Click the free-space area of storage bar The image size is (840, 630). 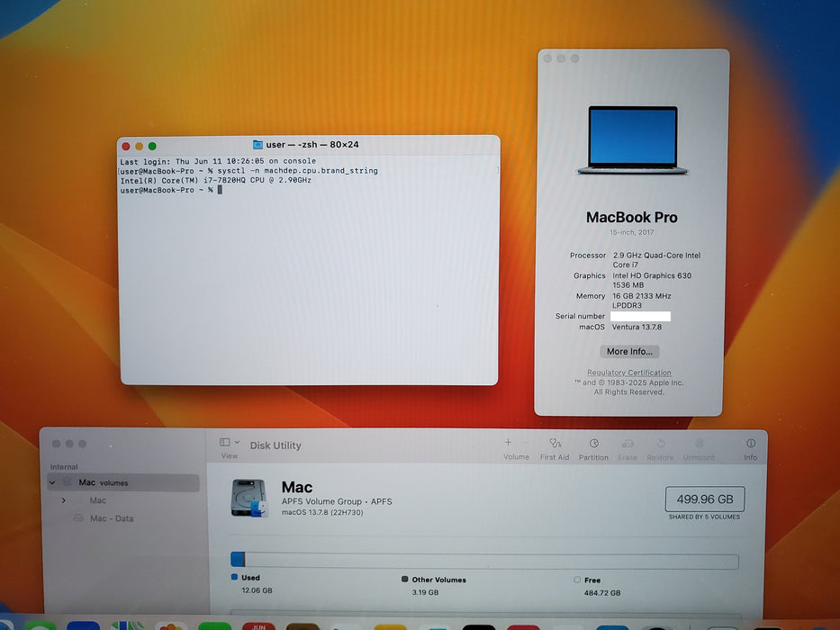coord(492,561)
